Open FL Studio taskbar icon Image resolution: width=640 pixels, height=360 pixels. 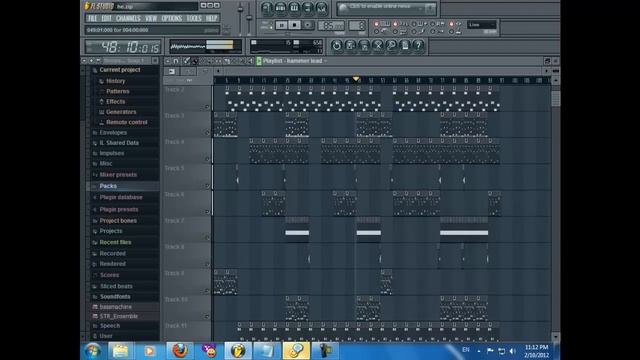click(x=238, y=351)
